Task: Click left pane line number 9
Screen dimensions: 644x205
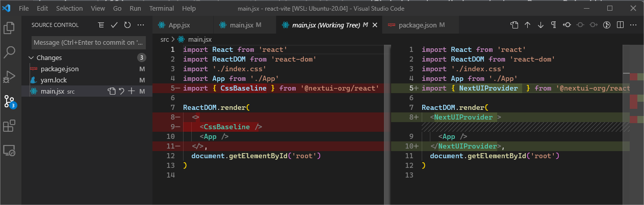Action: [x=172, y=127]
